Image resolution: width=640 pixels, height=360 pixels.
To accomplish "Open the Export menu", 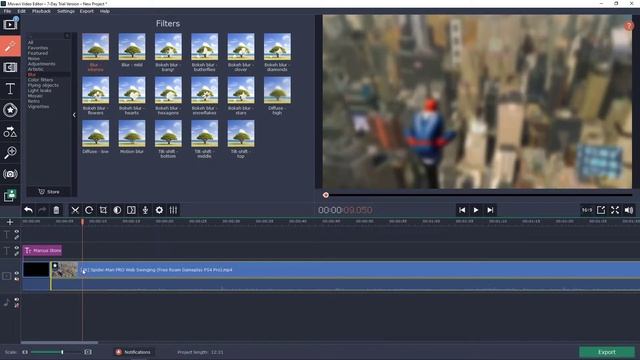I will click(x=87, y=11).
